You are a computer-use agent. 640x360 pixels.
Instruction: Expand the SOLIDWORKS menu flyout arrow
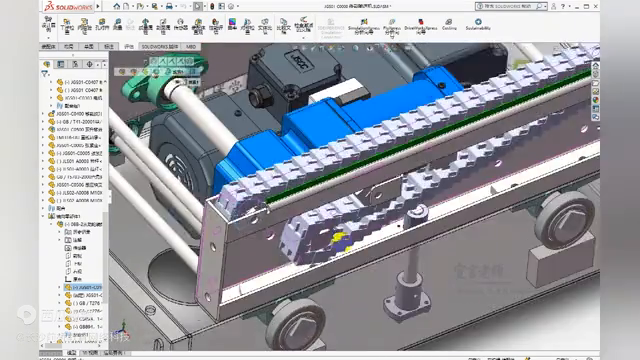click(x=98, y=6)
